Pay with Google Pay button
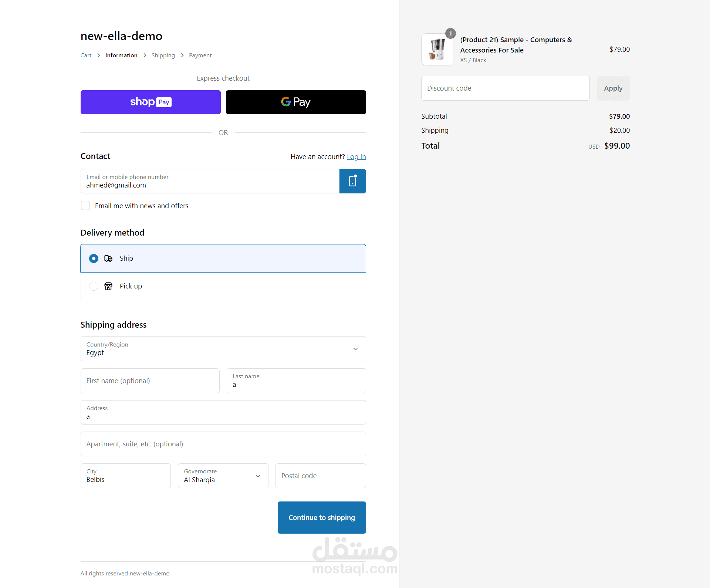The width and height of the screenshot is (710, 588). coord(296,102)
